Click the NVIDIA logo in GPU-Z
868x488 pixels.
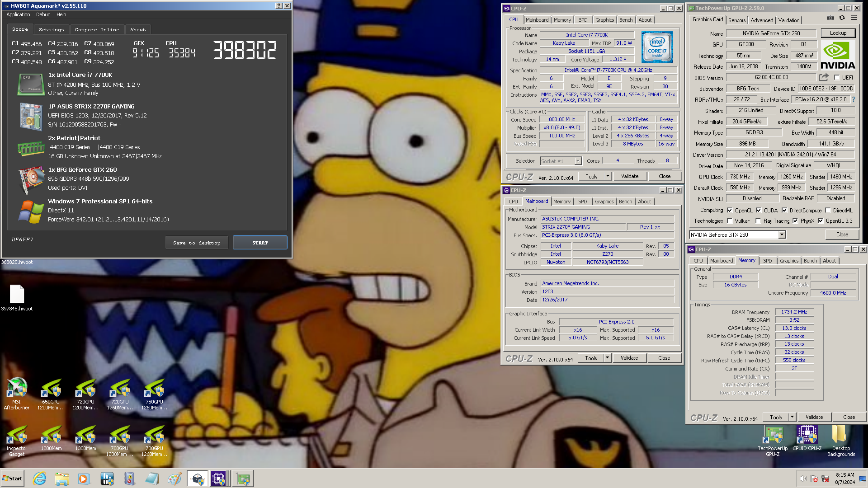click(837, 55)
